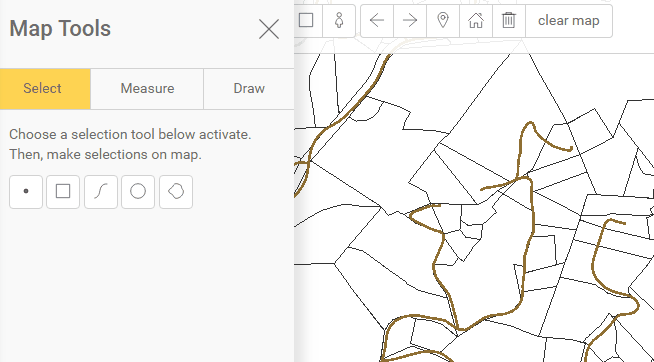Activate the point selection tool
Screen dimensions: 654x362
point(26,192)
